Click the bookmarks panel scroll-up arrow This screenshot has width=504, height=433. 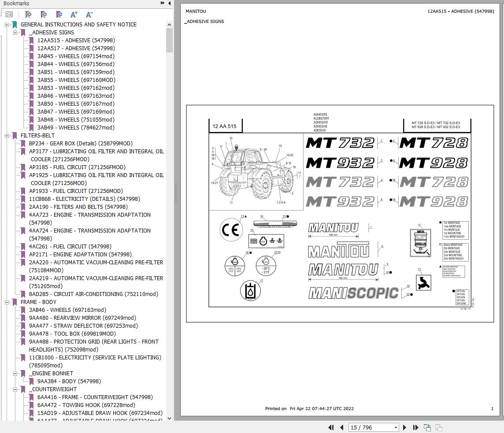pyautogui.click(x=170, y=25)
